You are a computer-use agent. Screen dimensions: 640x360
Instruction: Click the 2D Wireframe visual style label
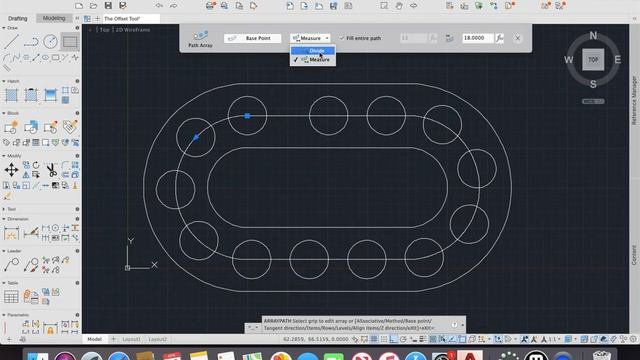(x=133, y=30)
